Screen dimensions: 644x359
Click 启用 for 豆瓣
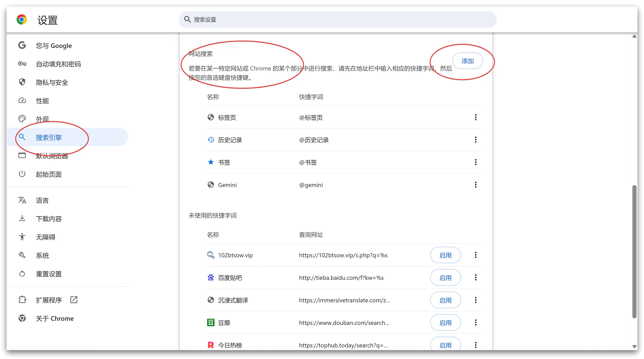445,322
